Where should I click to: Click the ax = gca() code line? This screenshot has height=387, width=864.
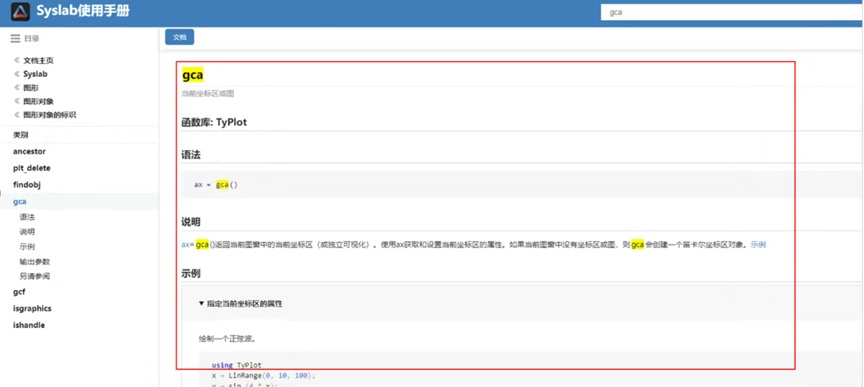[x=216, y=185]
